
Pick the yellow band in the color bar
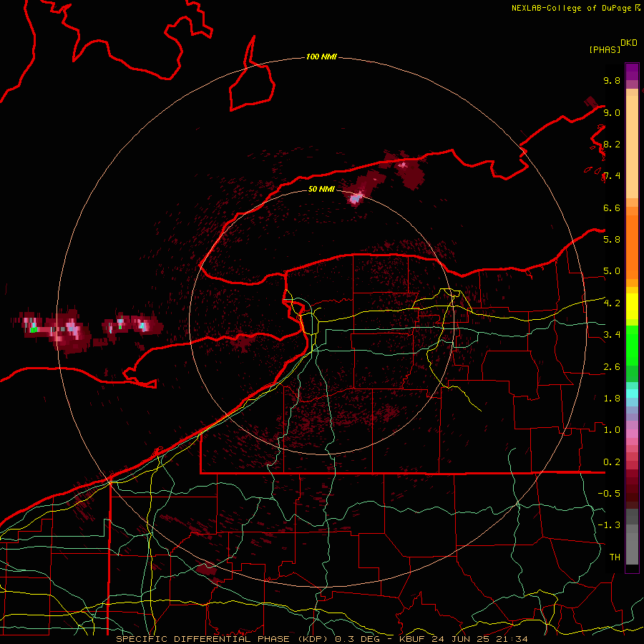(632, 306)
